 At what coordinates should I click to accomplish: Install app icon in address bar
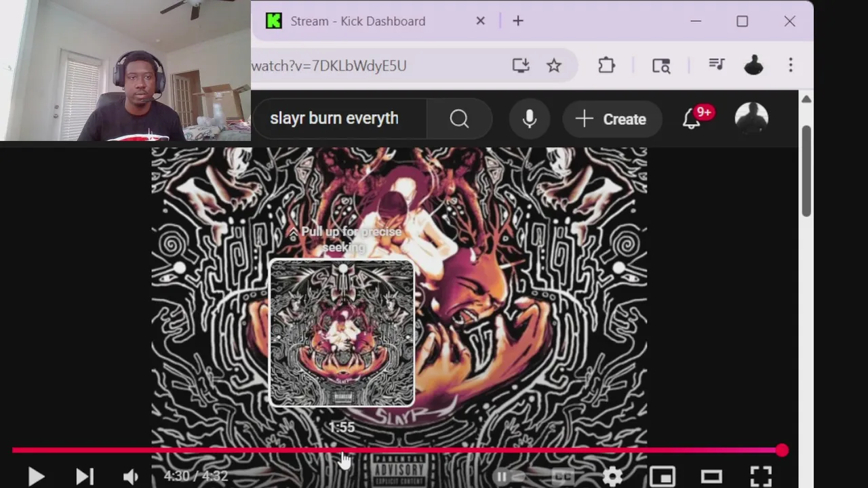(x=521, y=65)
